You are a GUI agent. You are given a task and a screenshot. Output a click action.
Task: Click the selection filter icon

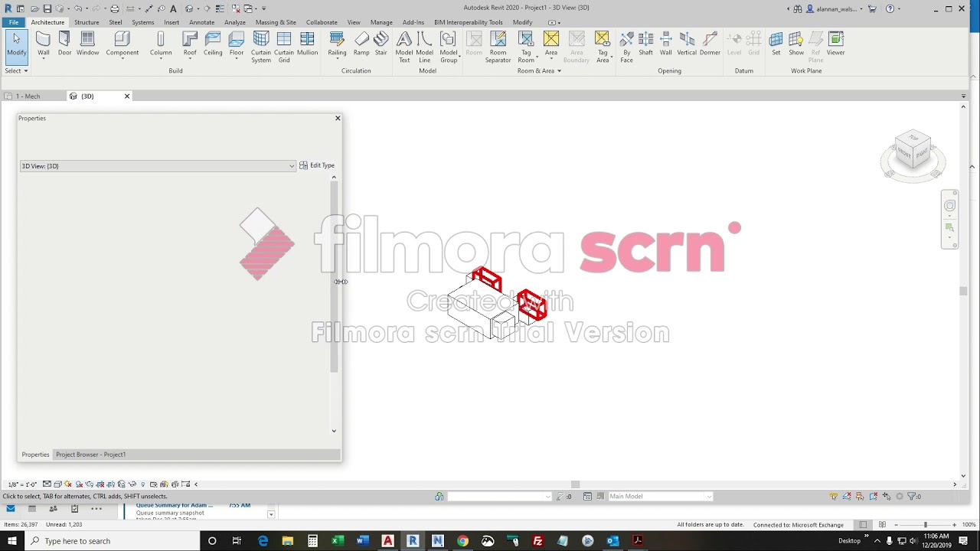(x=912, y=497)
